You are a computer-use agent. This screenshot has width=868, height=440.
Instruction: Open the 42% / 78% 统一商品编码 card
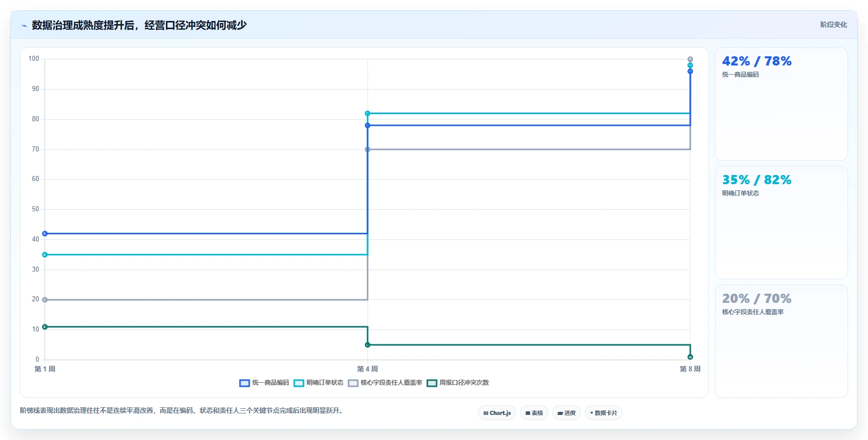tap(782, 104)
